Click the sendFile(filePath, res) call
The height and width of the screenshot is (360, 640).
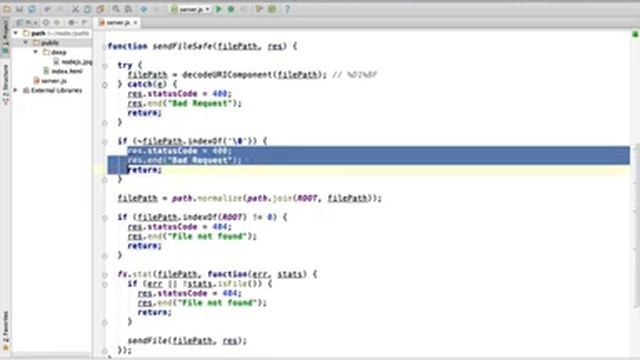pos(187,340)
